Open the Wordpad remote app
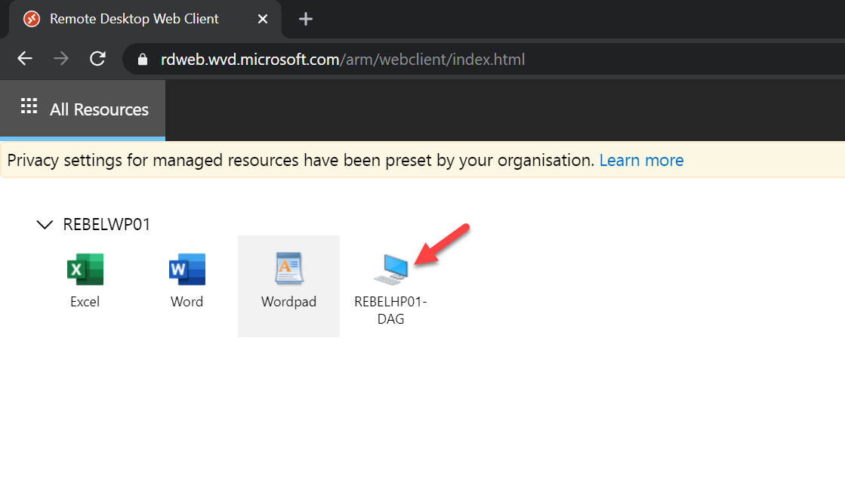Image resolution: width=845 pixels, height=504 pixels. pos(289,286)
